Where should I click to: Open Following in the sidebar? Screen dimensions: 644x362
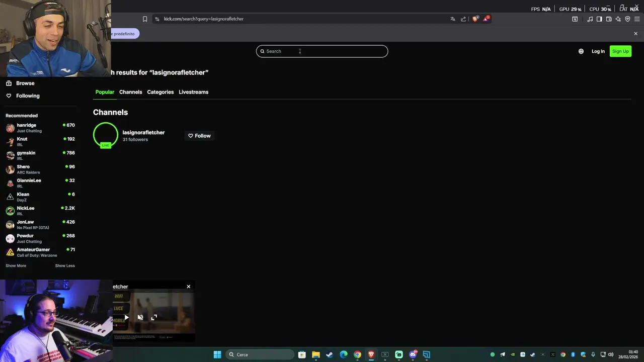(x=23, y=96)
